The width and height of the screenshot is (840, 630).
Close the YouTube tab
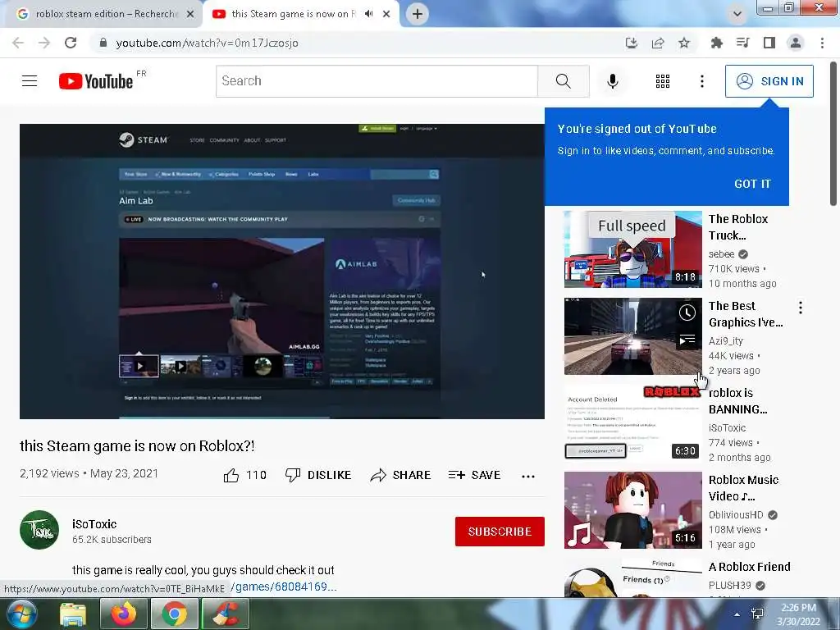(386, 14)
